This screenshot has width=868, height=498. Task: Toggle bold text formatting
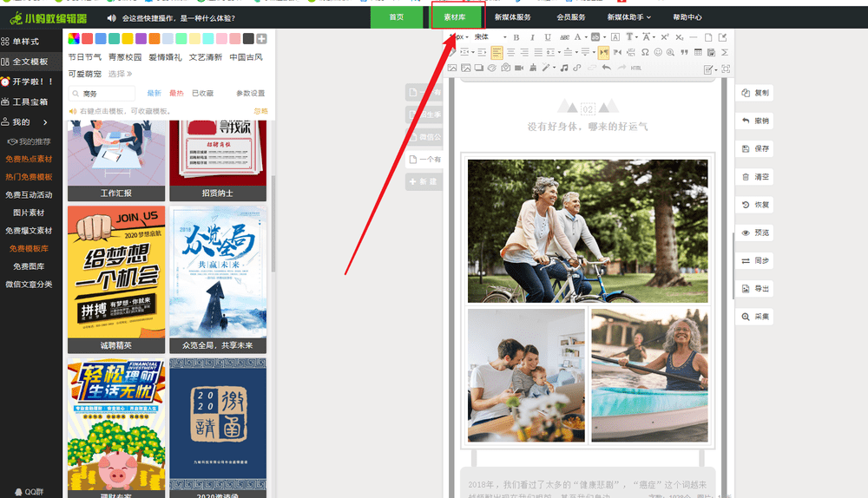tap(516, 37)
